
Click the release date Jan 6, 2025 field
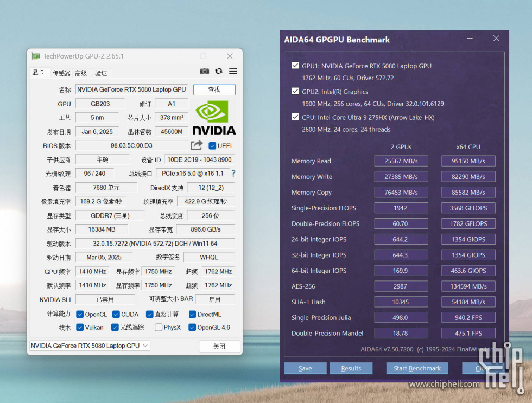tap(97, 131)
